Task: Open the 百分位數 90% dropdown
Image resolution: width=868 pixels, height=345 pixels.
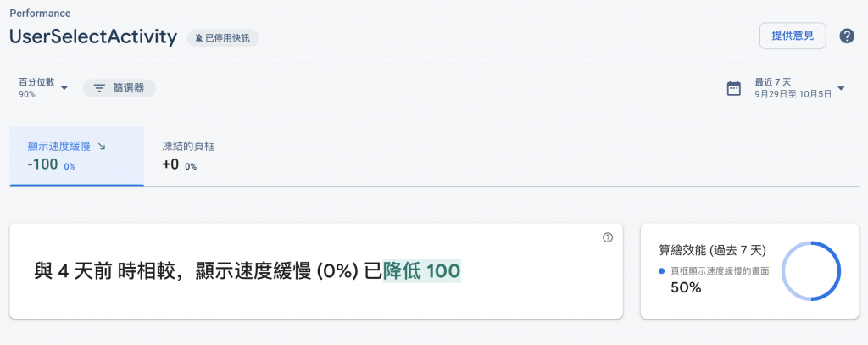Action: click(x=36, y=88)
